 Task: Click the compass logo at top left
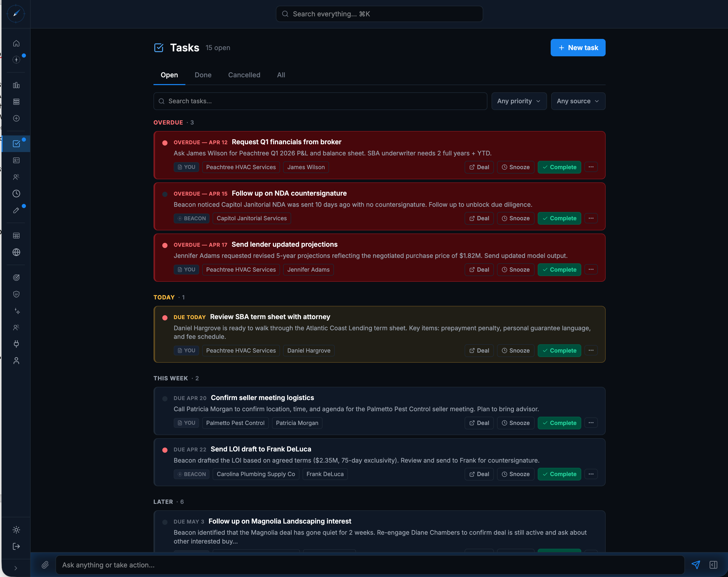click(x=16, y=14)
